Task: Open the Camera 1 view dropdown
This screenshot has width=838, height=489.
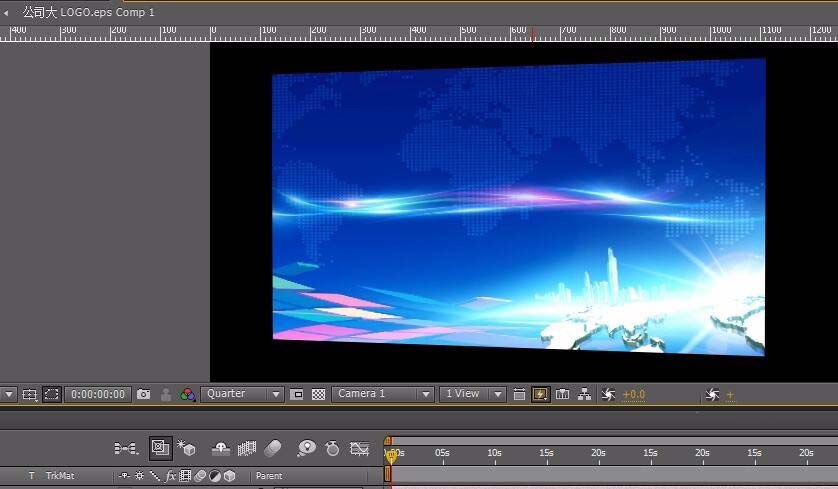Action: (x=382, y=394)
